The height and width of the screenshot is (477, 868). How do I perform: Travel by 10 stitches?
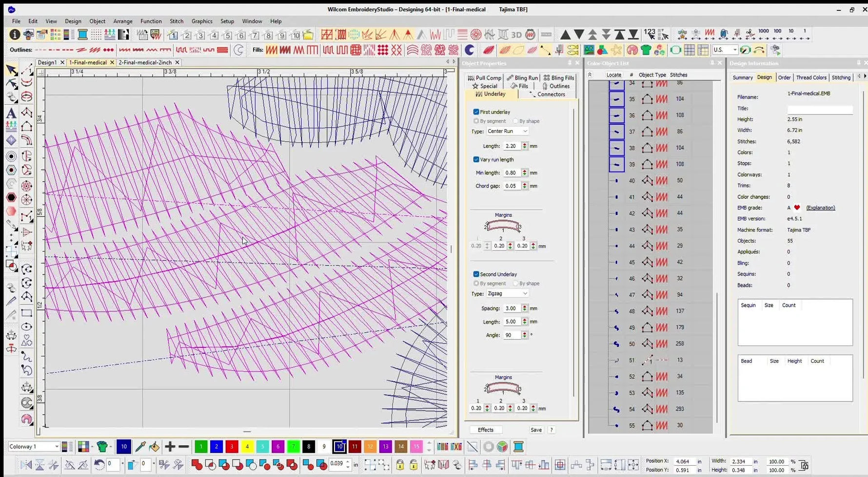click(x=791, y=33)
